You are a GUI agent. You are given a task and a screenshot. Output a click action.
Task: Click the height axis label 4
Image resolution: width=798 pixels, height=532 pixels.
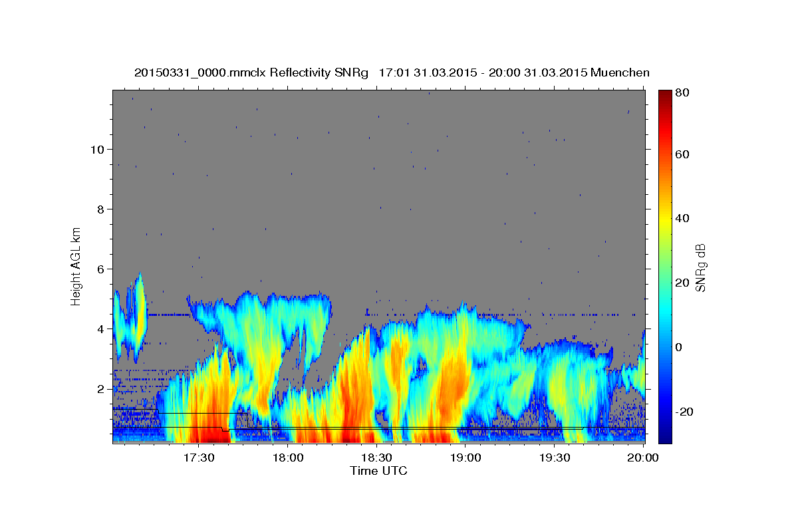(100, 329)
